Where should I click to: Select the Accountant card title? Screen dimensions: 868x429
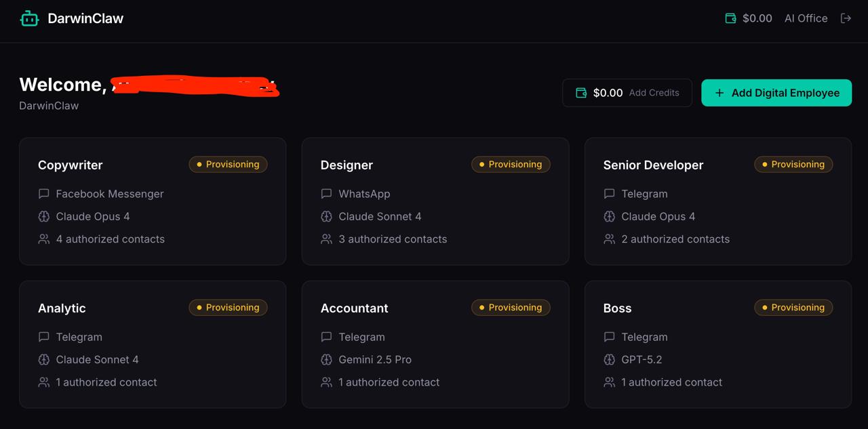pos(354,308)
